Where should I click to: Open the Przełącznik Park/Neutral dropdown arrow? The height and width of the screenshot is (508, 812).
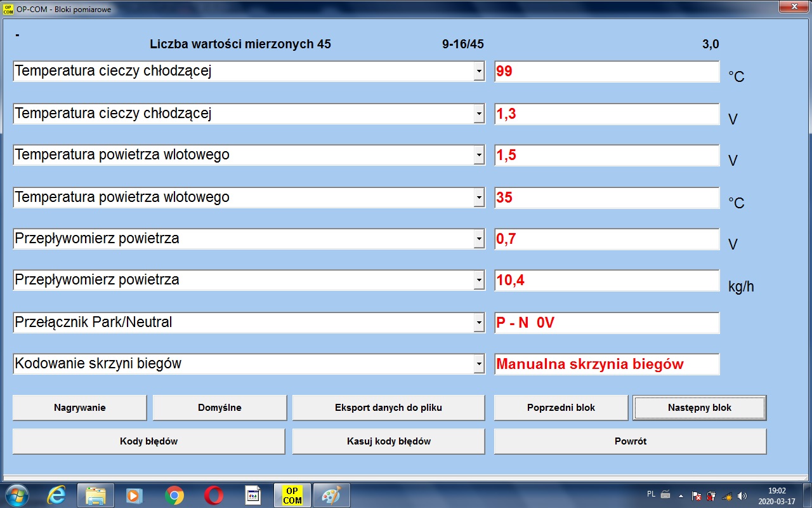point(479,323)
